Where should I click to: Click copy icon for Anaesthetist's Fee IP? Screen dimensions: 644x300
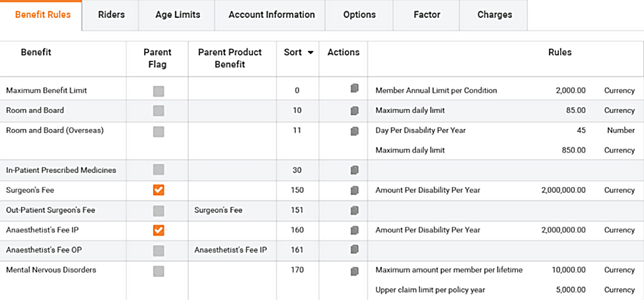[355, 230]
